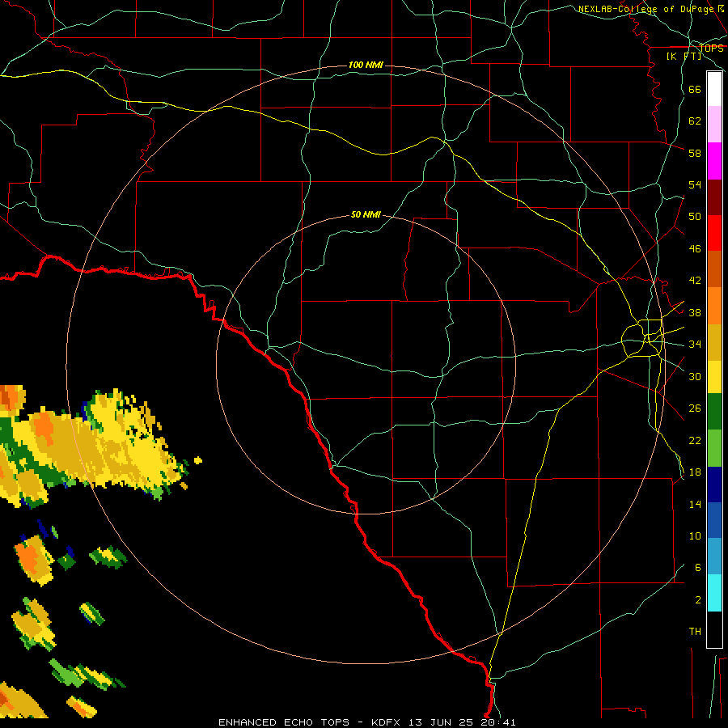Select the '46' legend value

pos(695,248)
